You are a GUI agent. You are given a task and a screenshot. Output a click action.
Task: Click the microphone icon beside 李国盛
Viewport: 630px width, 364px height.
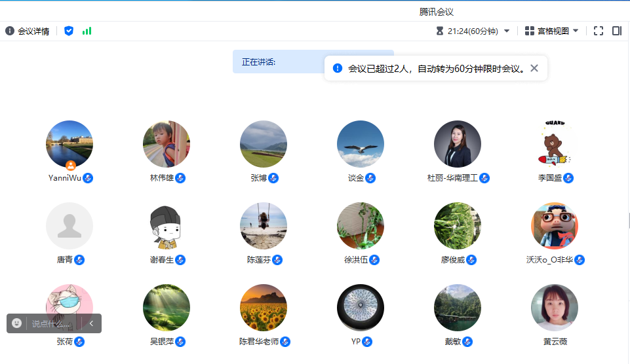click(x=568, y=178)
